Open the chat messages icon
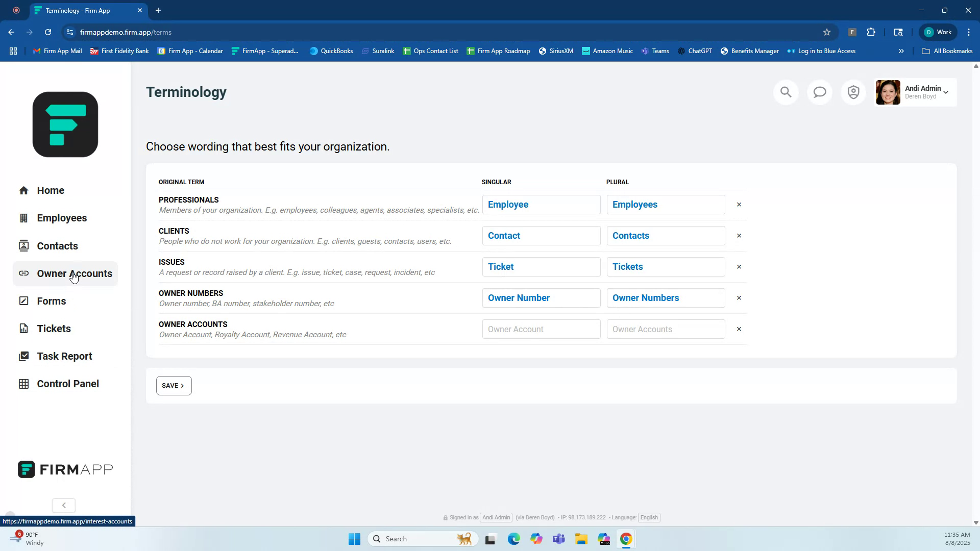980x551 pixels. [819, 92]
